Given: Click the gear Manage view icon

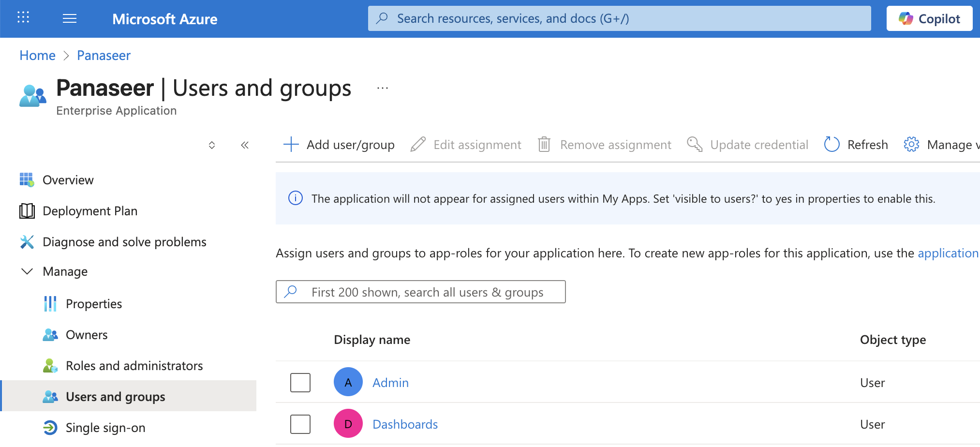Looking at the screenshot, I should click(x=911, y=144).
